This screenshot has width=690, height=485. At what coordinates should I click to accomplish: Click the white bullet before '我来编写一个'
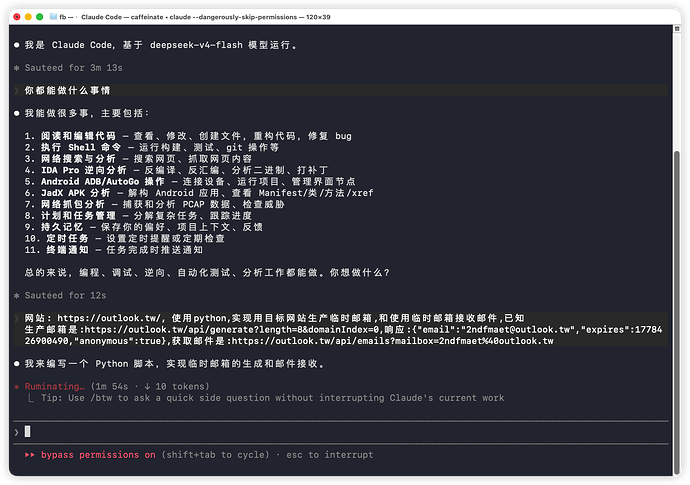coord(17,364)
